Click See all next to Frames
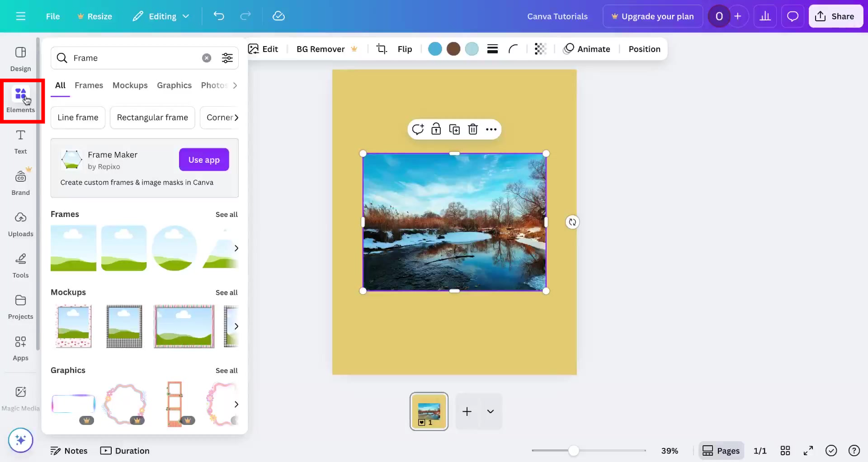The image size is (868, 462). (x=226, y=214)
